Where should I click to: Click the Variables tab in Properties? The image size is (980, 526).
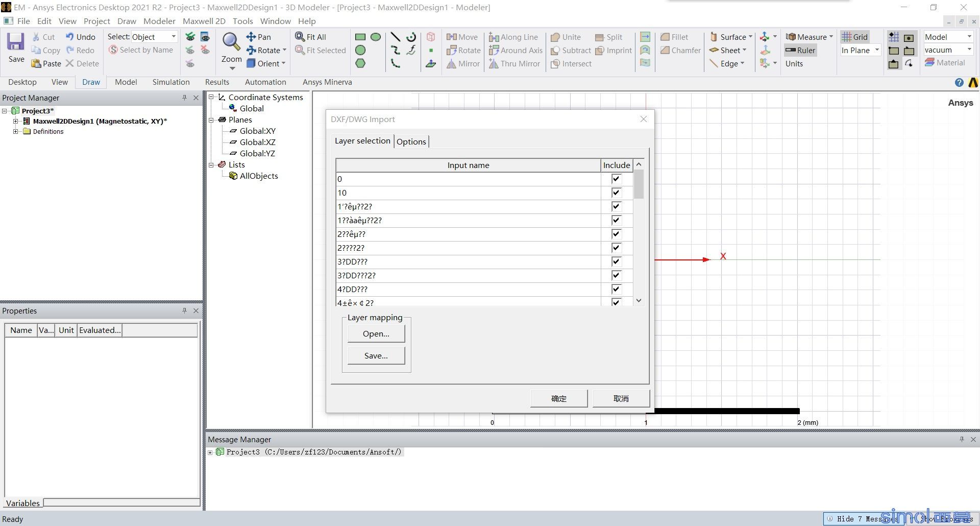[x=22, y=503]
